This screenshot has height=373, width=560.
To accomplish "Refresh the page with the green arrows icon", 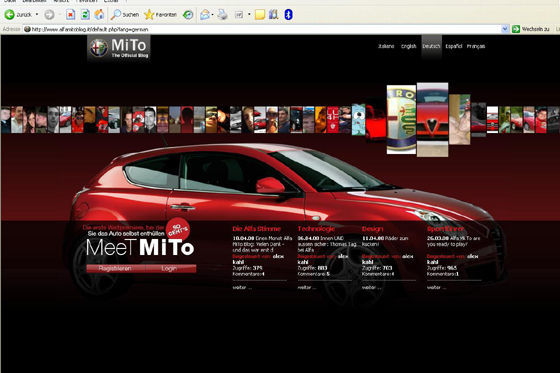I will pyautogui.click(x=85, y=15).
